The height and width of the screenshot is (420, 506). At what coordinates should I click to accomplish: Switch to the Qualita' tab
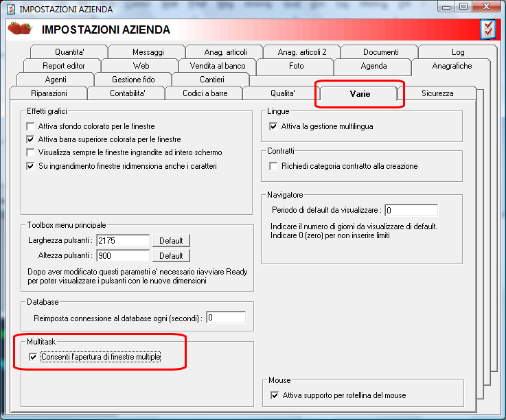[282, 93]
